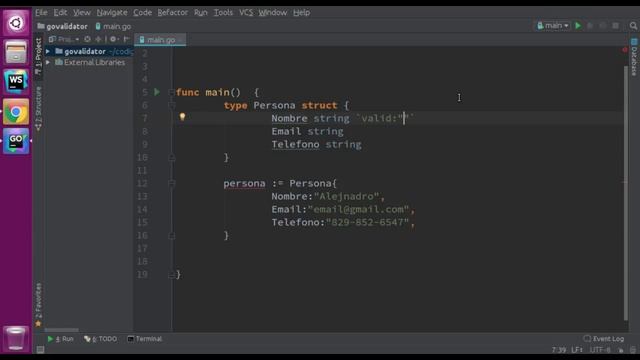
Task: Click govalidator breadcrumb in navigation bar
Action: (62, 26)
